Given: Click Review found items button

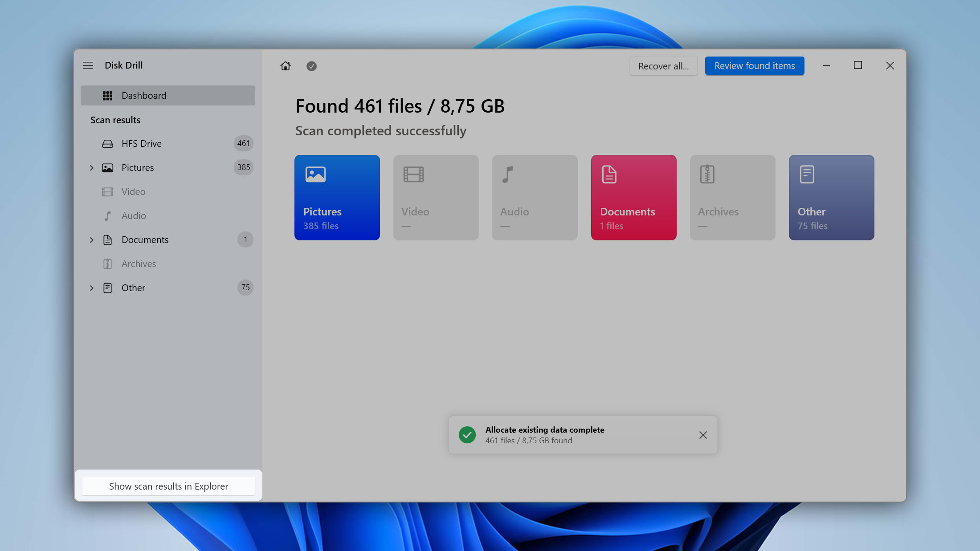Looking at the screenshot, I should tap(755, 65).
